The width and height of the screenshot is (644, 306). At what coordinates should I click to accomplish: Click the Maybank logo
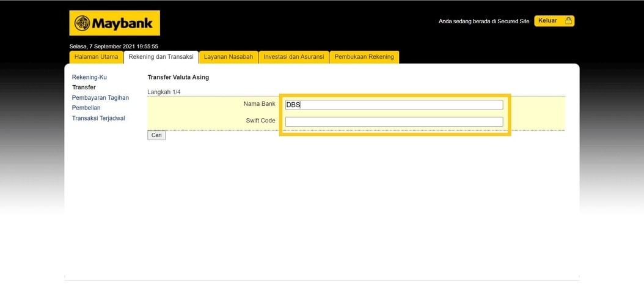114,23
